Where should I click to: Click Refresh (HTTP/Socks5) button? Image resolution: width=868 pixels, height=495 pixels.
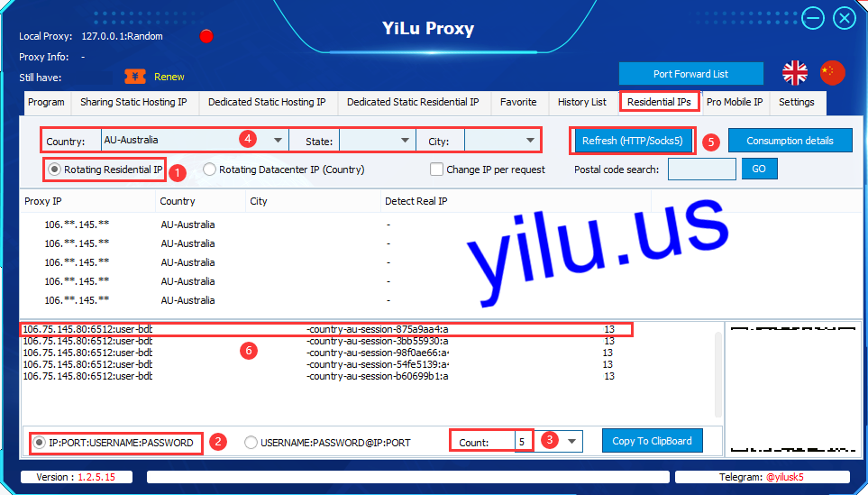point(632,141)
